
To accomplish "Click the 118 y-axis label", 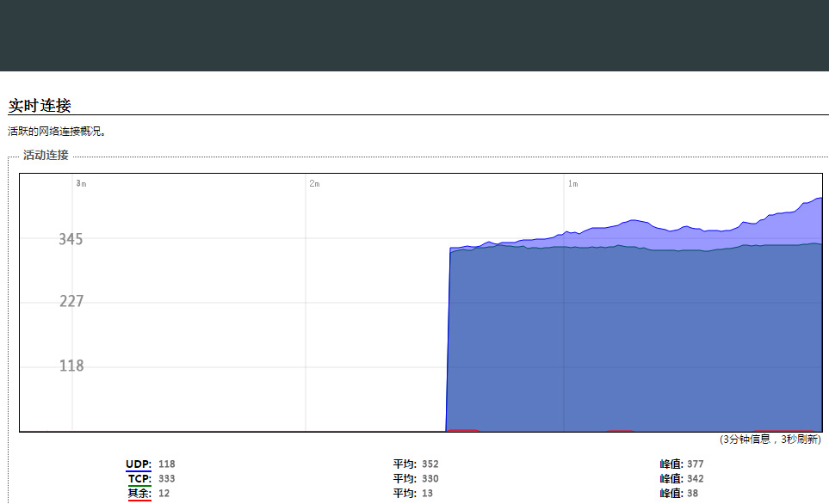I will pyautogui.click(x=71, y=366).
